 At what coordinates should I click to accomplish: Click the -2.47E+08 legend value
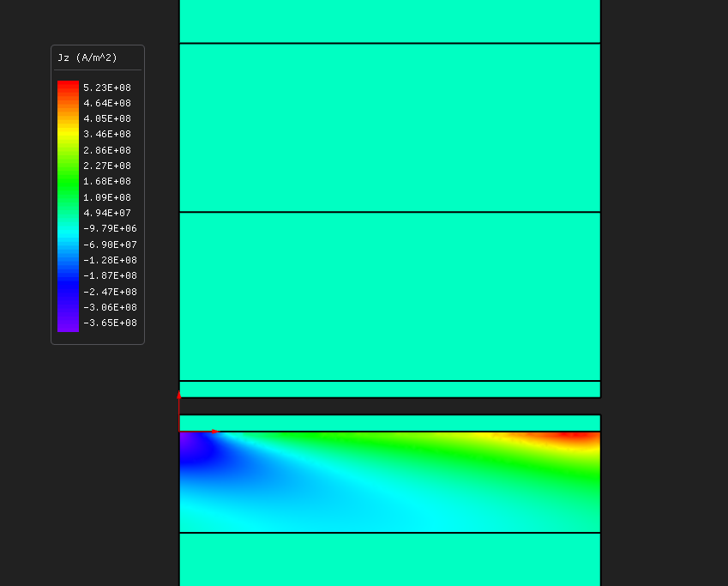(x=110, y=292)
